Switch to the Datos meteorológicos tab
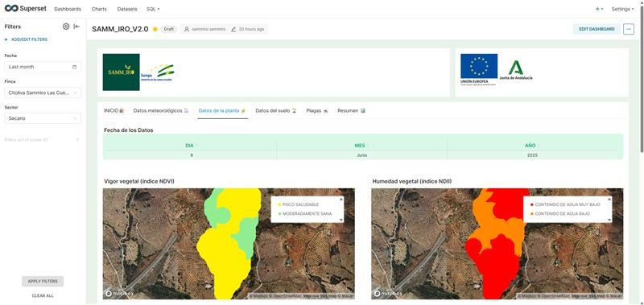This screenshot has width=644, height=305. tap(161, 111)
